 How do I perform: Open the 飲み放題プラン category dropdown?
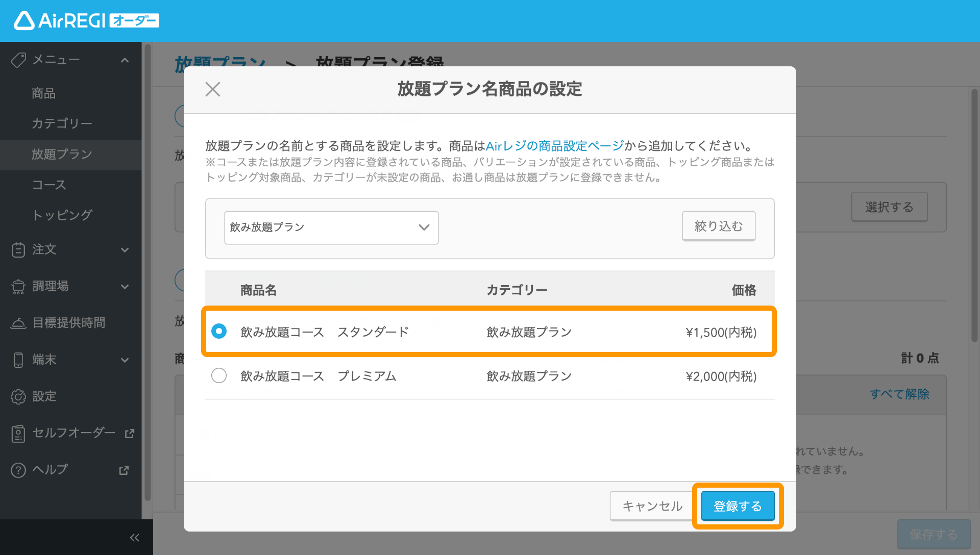click(331, 228)
